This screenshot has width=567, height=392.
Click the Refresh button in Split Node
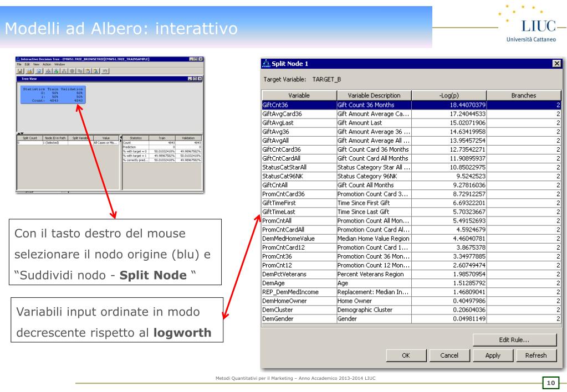(536, 355)
